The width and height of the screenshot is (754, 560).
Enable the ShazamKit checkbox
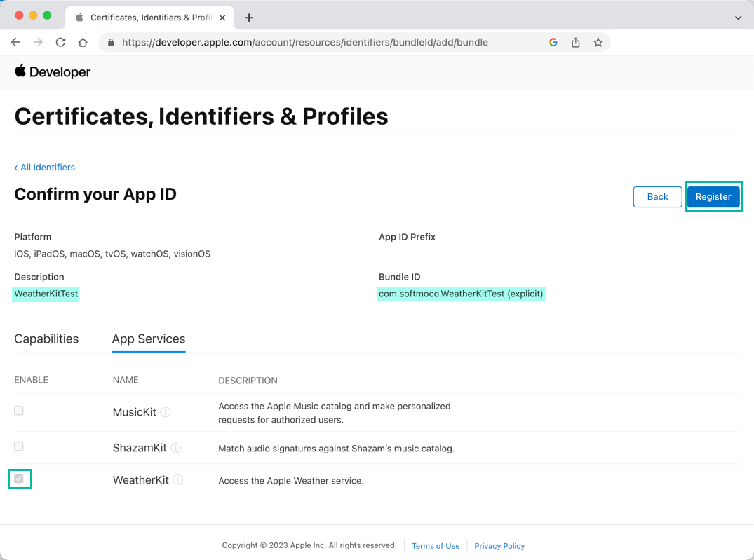pyautogui.click(x=19, y=446)
